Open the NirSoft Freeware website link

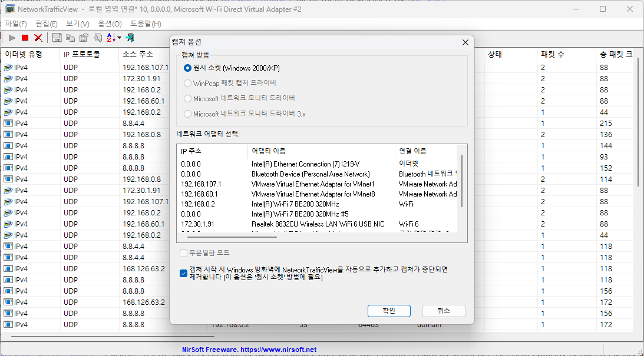coord(249,350)
